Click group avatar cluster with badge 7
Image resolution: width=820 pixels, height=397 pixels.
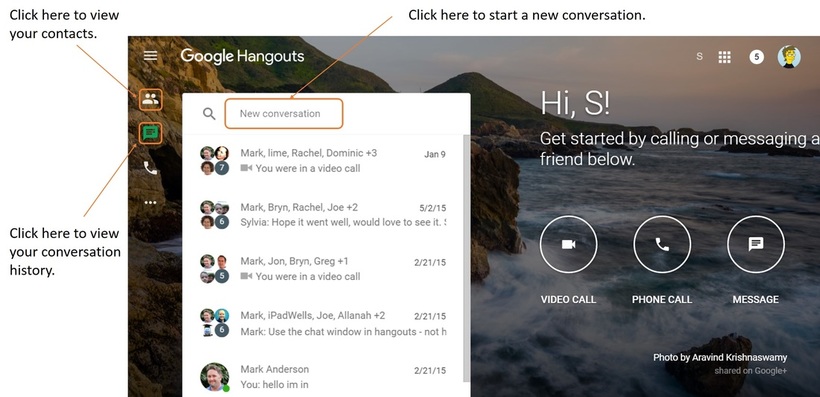pos(214,161)
